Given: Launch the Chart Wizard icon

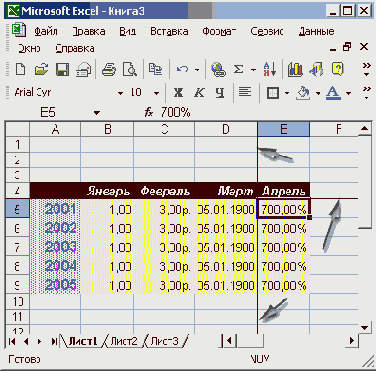Looking at the screenshot, I should click(295, 69).
